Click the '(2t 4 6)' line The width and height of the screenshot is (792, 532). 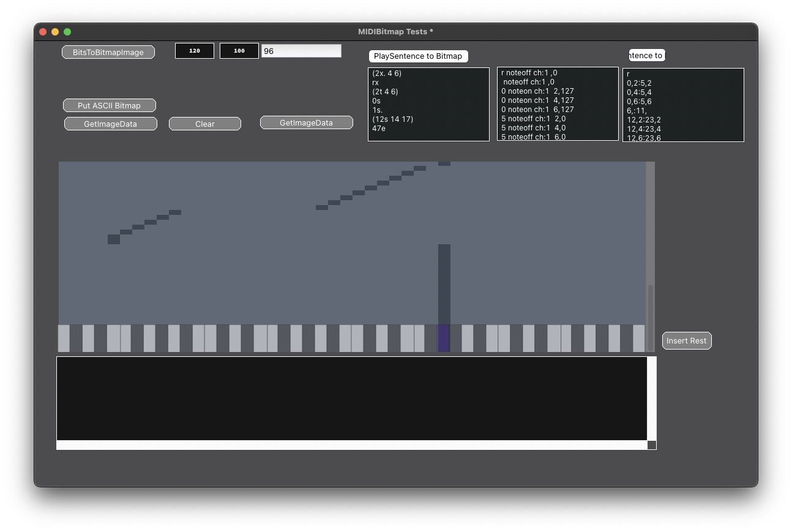[385, 91]
